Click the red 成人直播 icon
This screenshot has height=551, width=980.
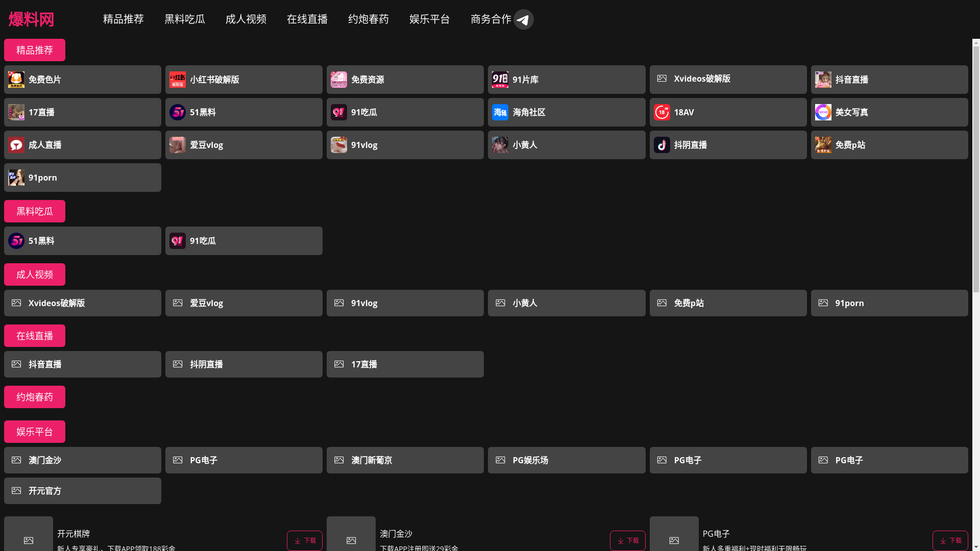click(x=16, y=145)
